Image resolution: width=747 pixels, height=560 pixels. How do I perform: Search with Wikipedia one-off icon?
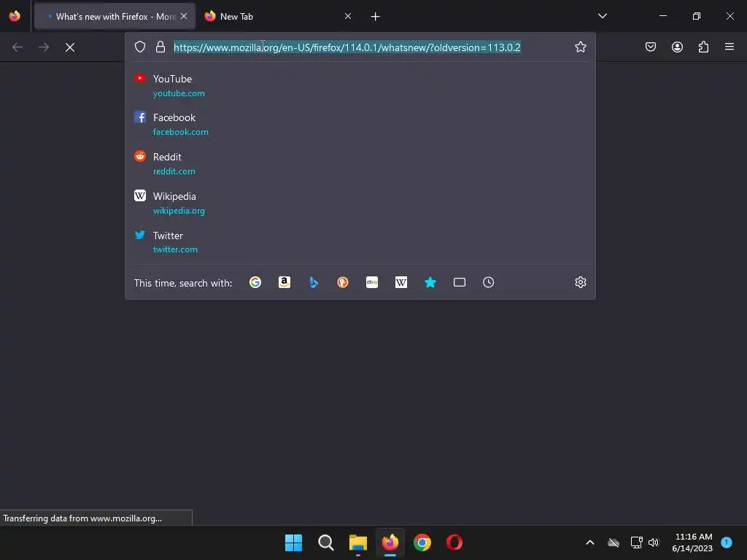pos(401,282)
